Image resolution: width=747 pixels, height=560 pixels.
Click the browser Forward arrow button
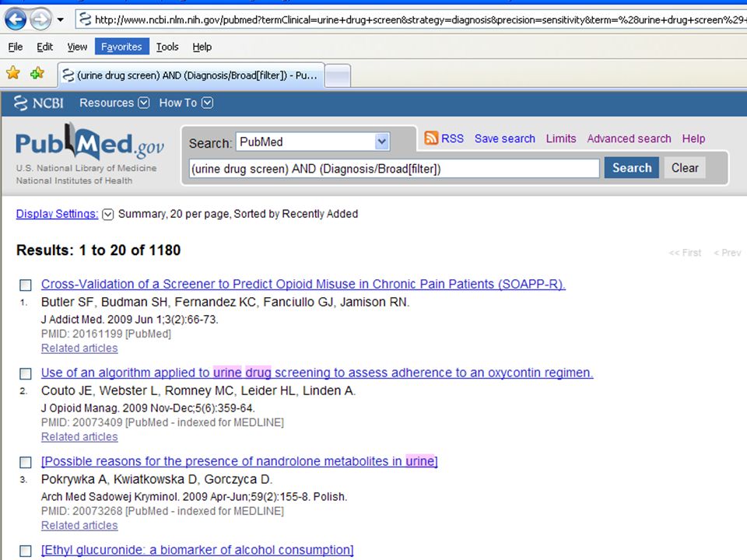[x=40, y=19]
